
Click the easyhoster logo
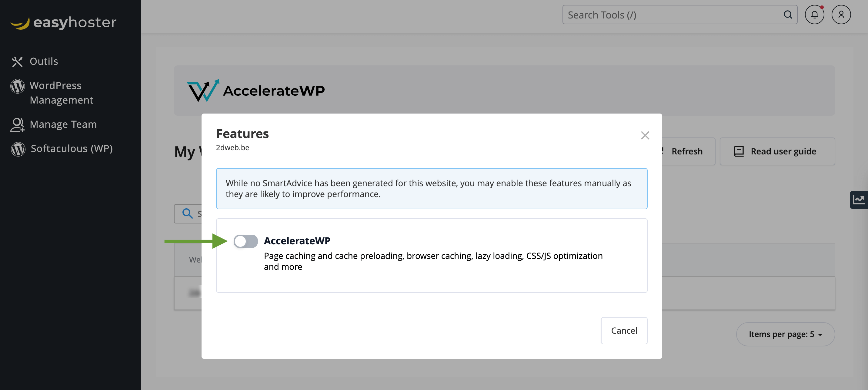[x=63, y=23]
